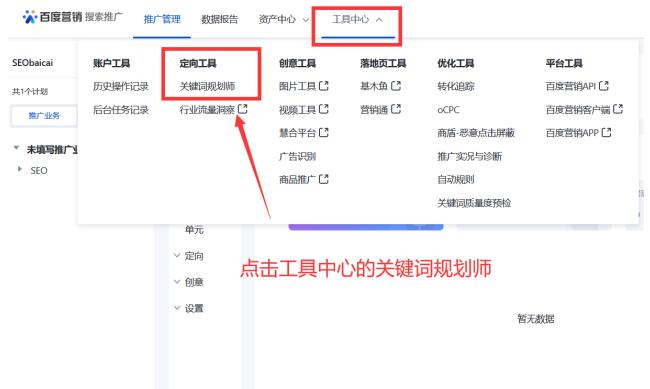Click the 落地页工具 column heading
This screenshot has width=650, height=389.
pyautogui.click(x=383, y=63)
